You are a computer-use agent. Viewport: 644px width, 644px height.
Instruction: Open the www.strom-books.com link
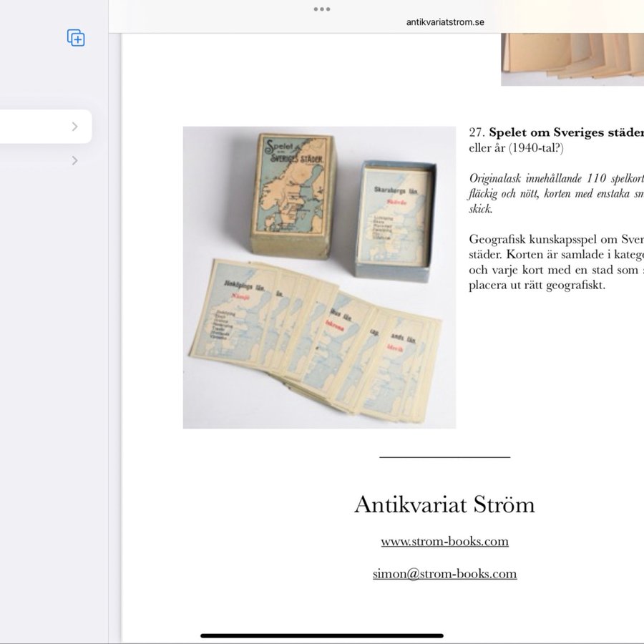[444, 542]
